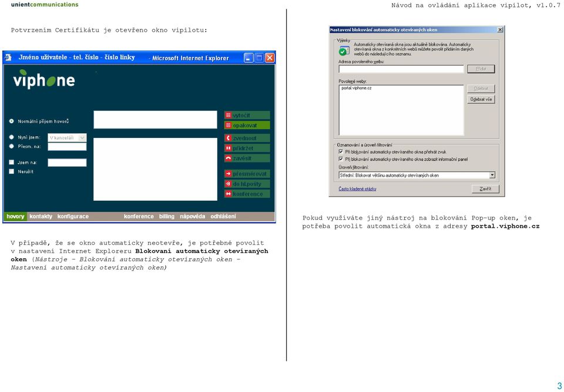This screenshot has width=564, height=392.
Task: Switch to the hovory tab
Action: pyautogui.click(x=15, y=217)
